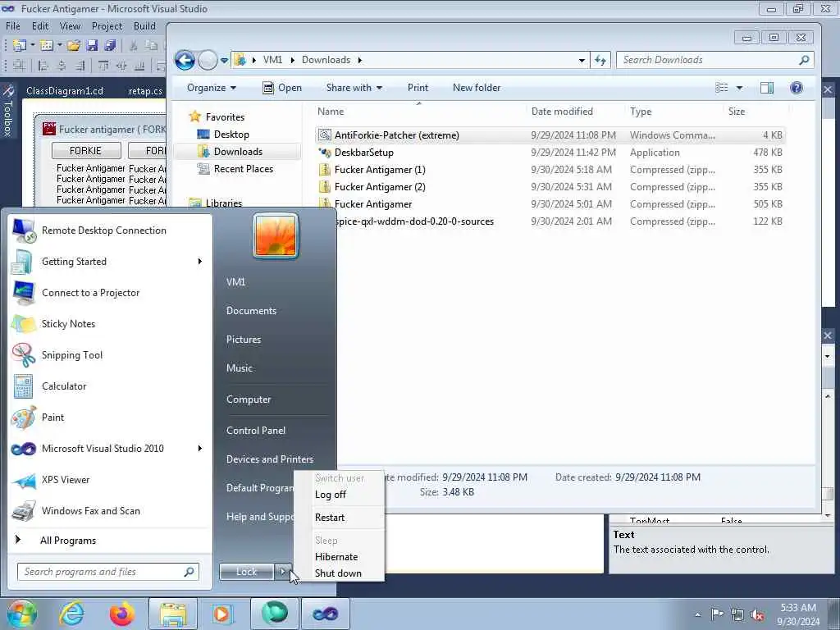Select Restart from the power menu

330,518
